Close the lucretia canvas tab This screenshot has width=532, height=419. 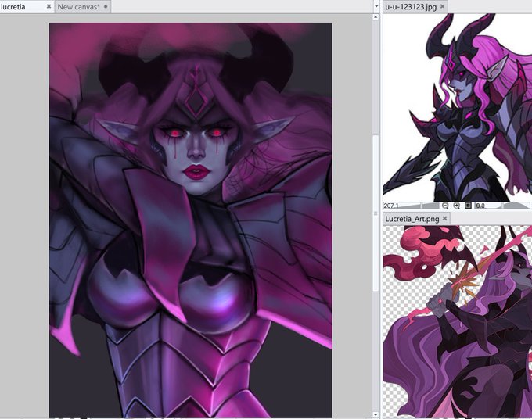tap(49, 6)
